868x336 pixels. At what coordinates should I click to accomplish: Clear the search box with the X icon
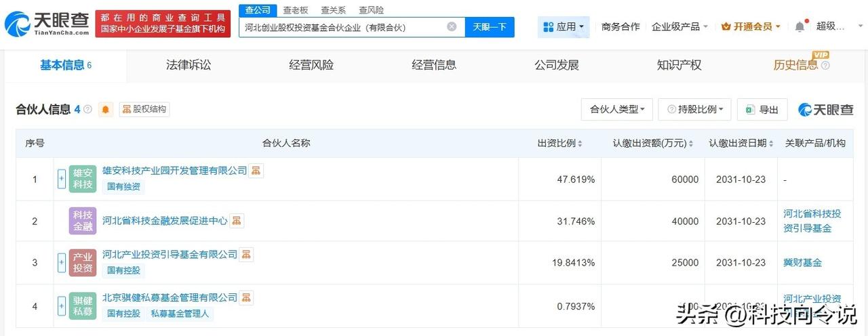(x=452, y=26)
